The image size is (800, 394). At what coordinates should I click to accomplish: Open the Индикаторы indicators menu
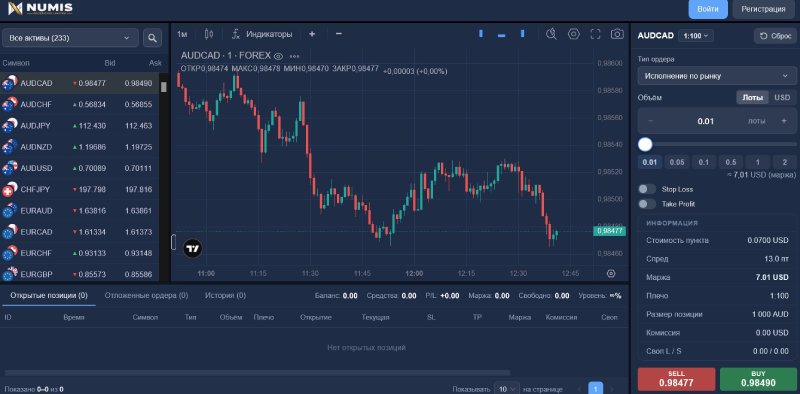(x=262, y=34)
